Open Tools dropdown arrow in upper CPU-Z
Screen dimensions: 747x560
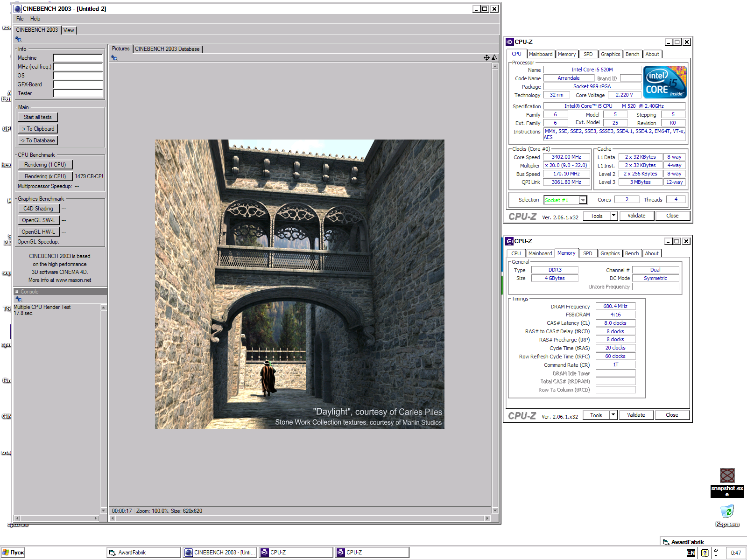tap(614, 216)
